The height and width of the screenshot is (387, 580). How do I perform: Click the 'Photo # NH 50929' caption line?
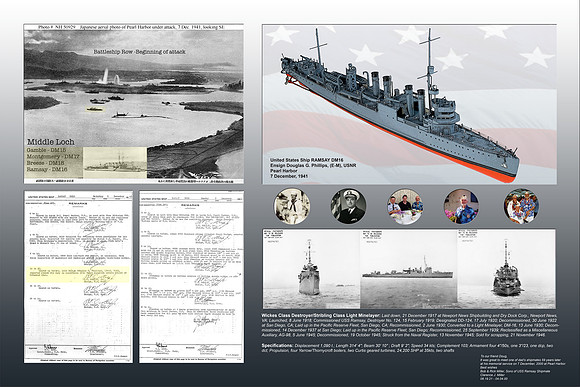pyautogui.click(x=132, y=27)
